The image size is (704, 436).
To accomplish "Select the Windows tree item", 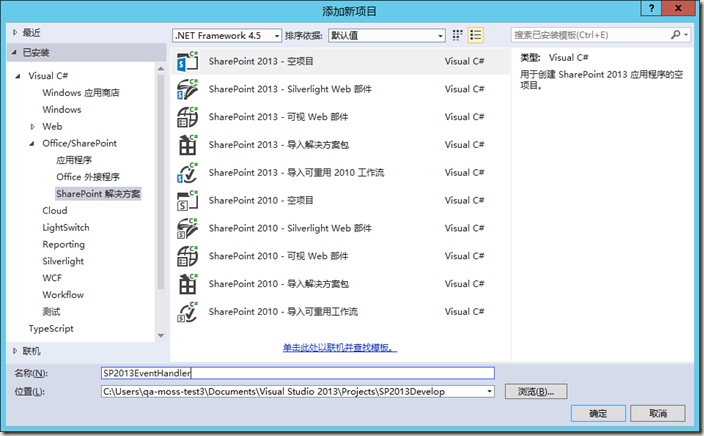I will pos(62,110).
